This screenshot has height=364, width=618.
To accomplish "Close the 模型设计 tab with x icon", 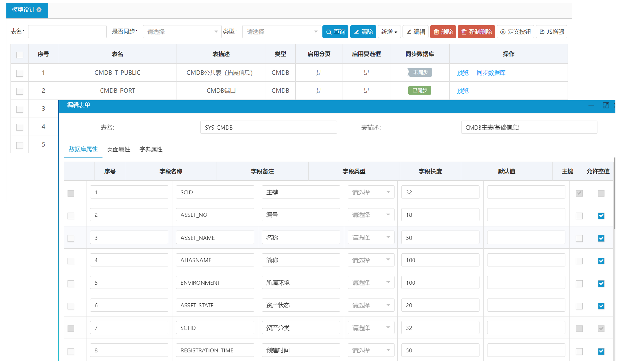I will click(39, 10).
